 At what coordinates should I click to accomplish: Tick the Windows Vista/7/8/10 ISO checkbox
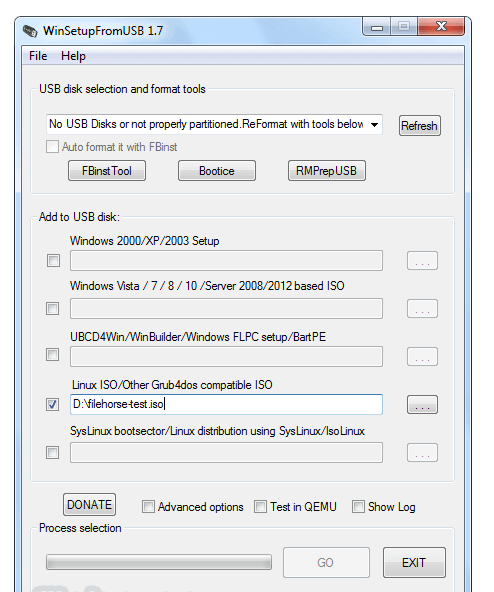tap(52, 308)
